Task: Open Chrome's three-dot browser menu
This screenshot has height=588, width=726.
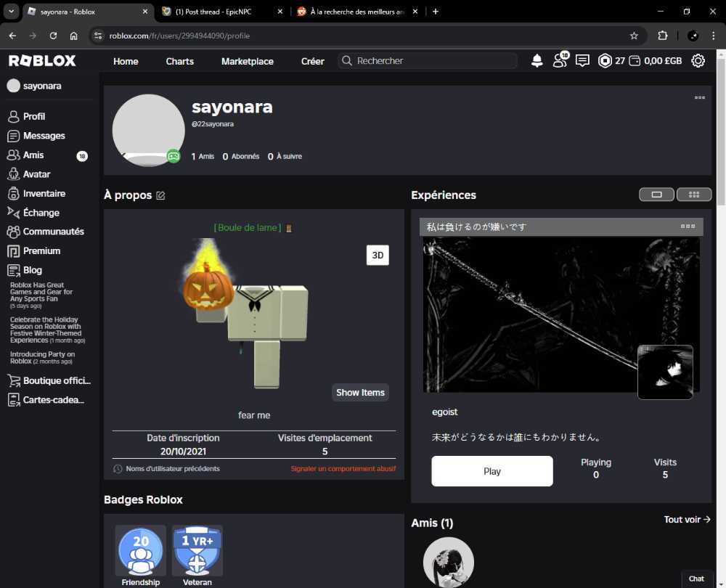Action: point(714,36)
